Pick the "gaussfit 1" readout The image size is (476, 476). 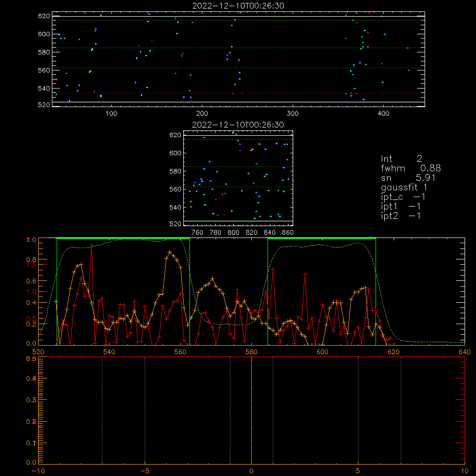[404, 187]
